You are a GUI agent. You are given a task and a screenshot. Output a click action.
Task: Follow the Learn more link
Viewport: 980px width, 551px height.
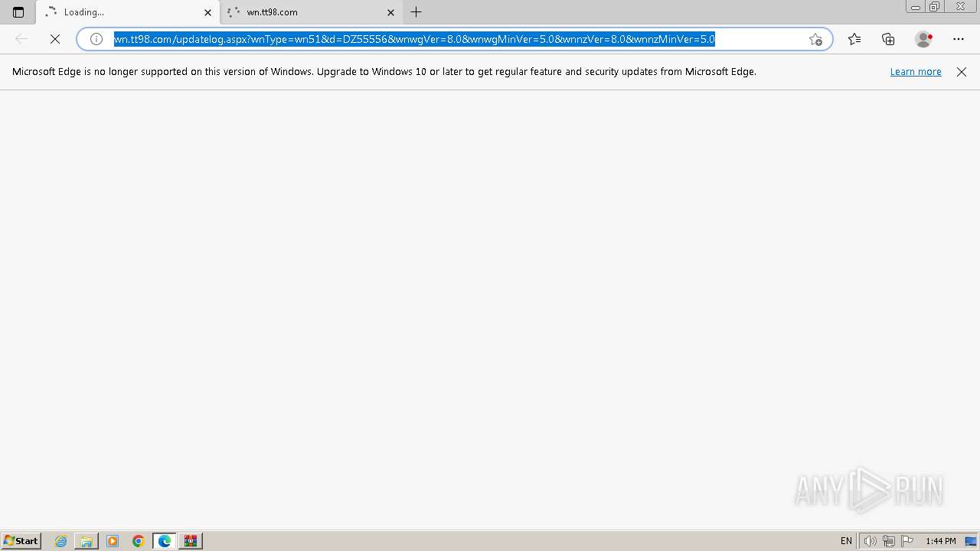(x=916, y=72)
